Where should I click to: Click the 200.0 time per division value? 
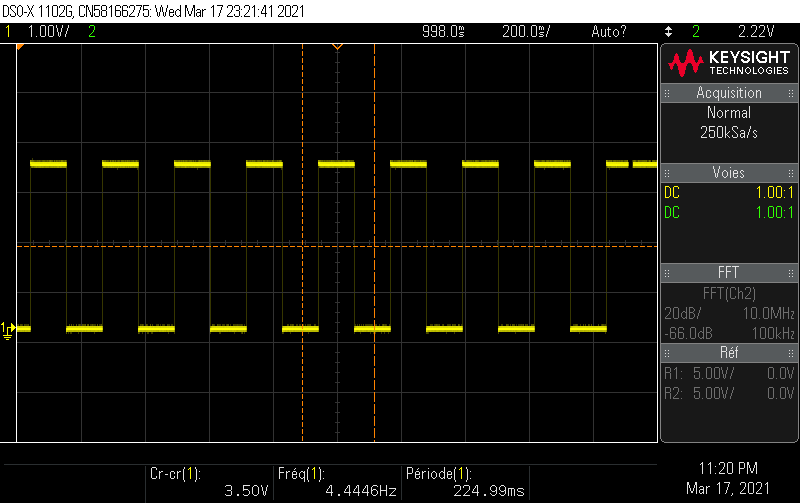524,32
